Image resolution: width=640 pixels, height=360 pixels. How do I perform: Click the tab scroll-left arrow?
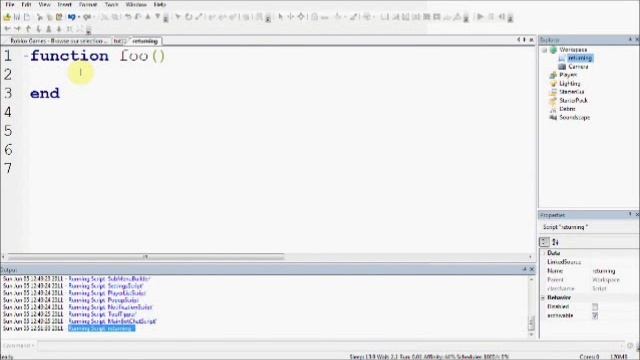coord(518,40)
